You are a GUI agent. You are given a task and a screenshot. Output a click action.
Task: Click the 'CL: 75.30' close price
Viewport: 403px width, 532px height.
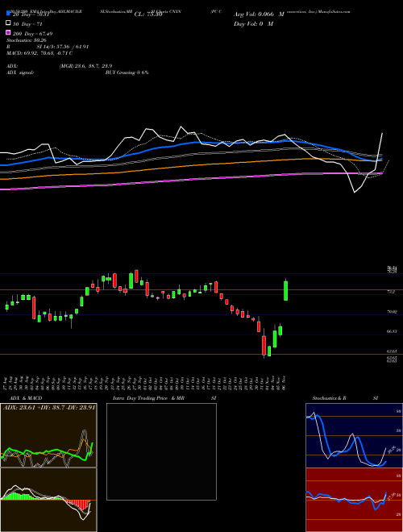click(x=148, y=15)
